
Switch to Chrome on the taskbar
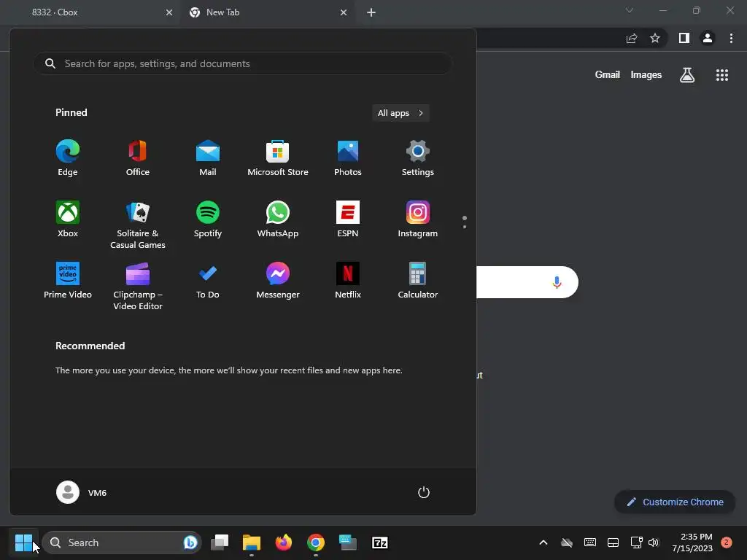point(315,542)
